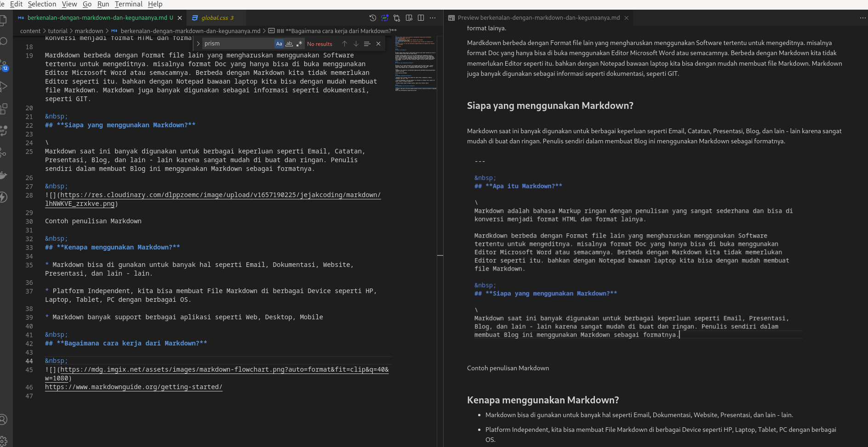Split the editor using the split icon
This screenshot has height=447, width=868.
click(x=421, y=17)
